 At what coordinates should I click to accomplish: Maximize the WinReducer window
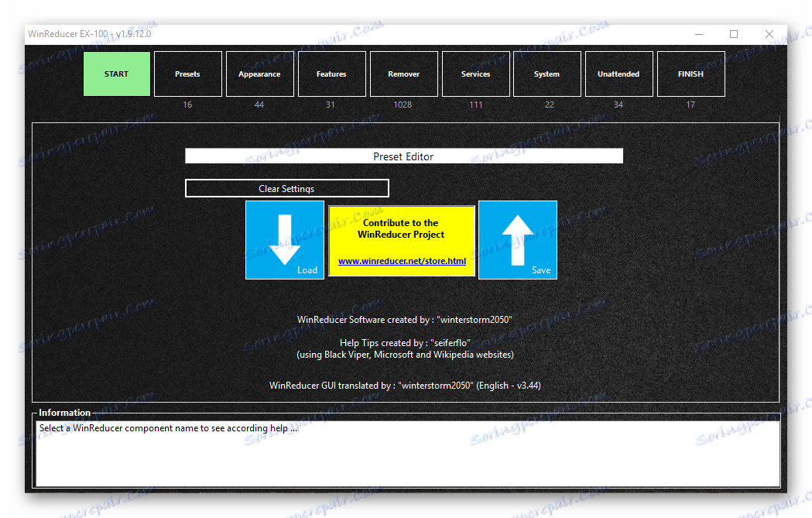tap(734, 34)
